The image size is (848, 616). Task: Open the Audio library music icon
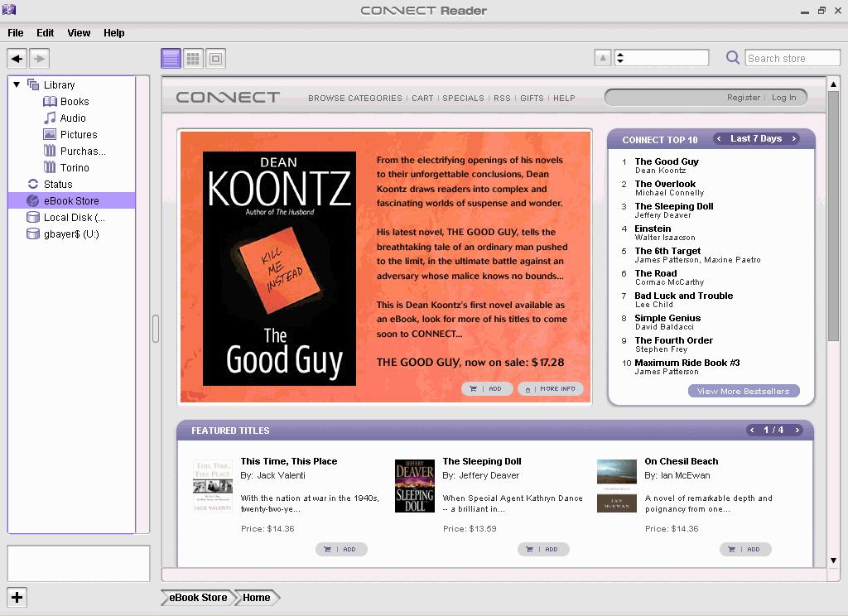coord(50,118)
